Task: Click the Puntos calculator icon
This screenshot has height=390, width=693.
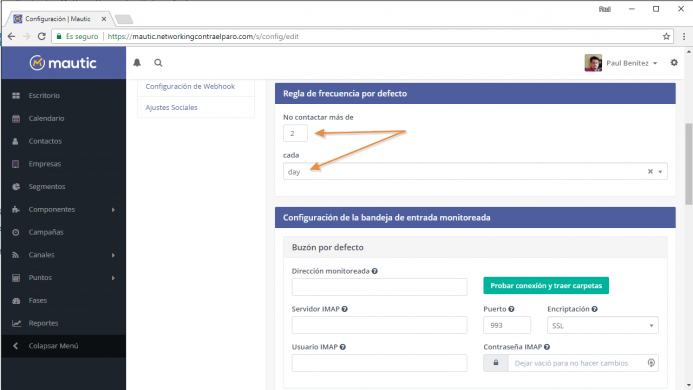Action: coord(16,278)
